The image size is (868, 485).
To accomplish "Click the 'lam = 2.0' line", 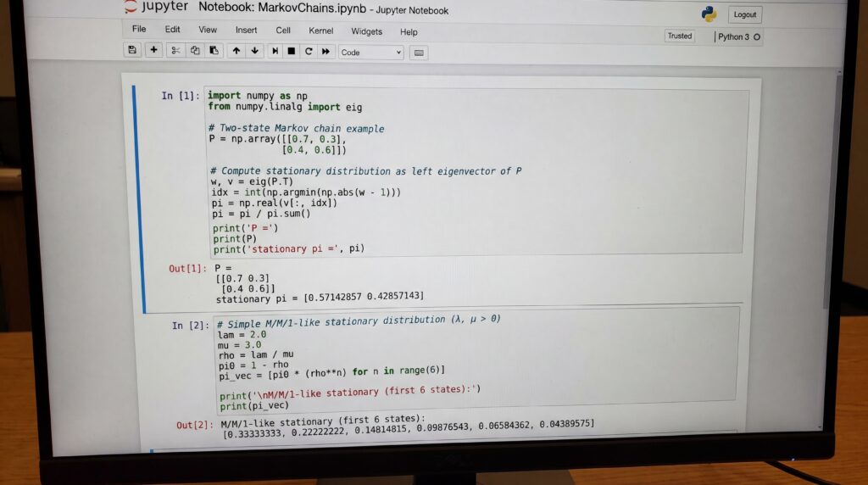I will (x=242, y=335).
